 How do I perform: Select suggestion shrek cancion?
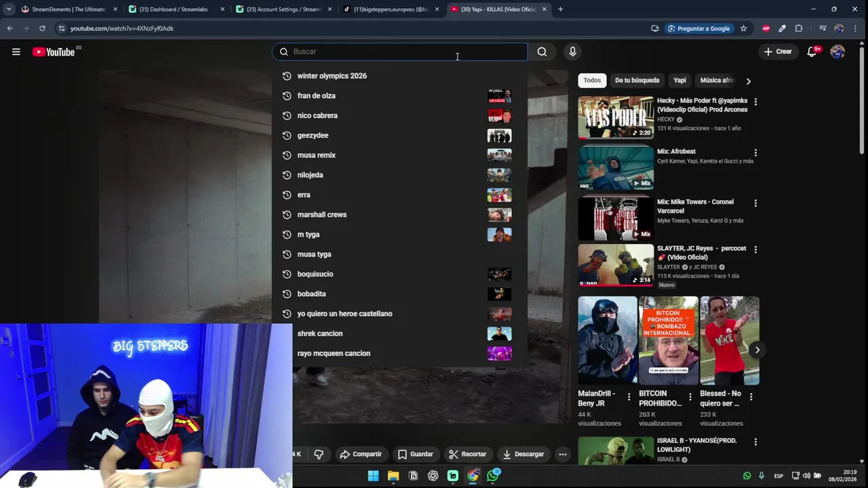pos(399,333)
